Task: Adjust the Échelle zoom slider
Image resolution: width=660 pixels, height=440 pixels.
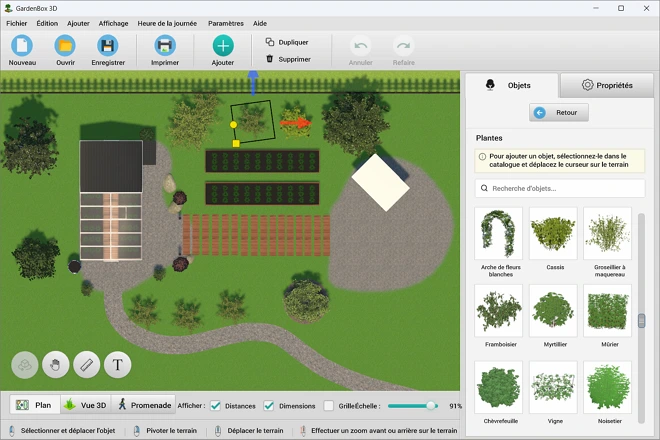Action: click(431, 406)
